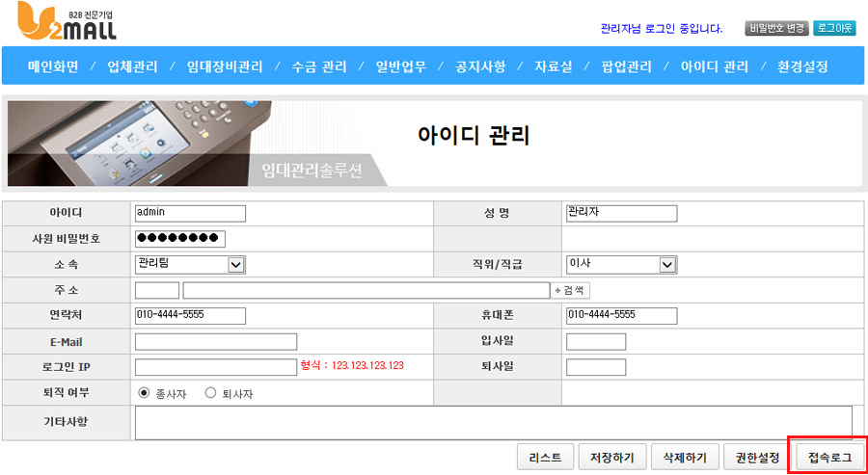Screen dimensions: 868x475
Task: Open 메인화면 menu
Action: point(53,66)
